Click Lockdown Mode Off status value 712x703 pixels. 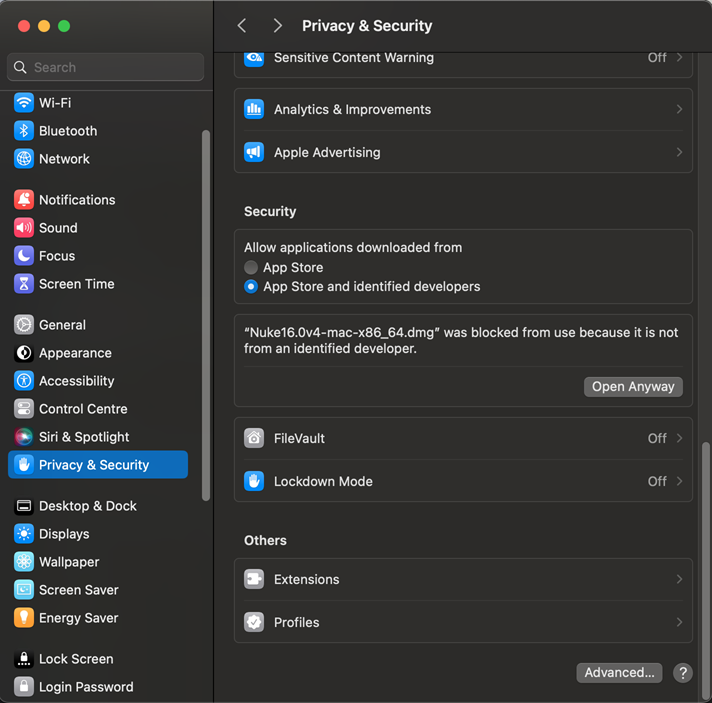tap(657, 481)
